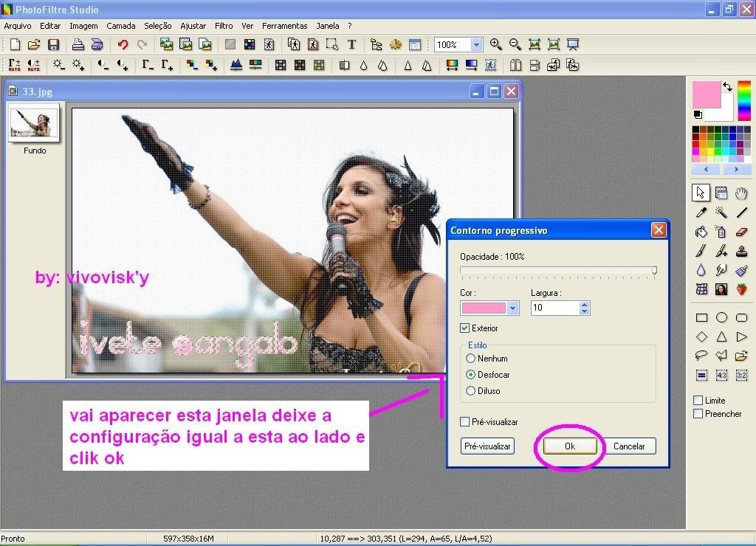Click the Save floppy disk icon
The height and width of the screenshot is (546, 756).
click(x=53, y=45)
